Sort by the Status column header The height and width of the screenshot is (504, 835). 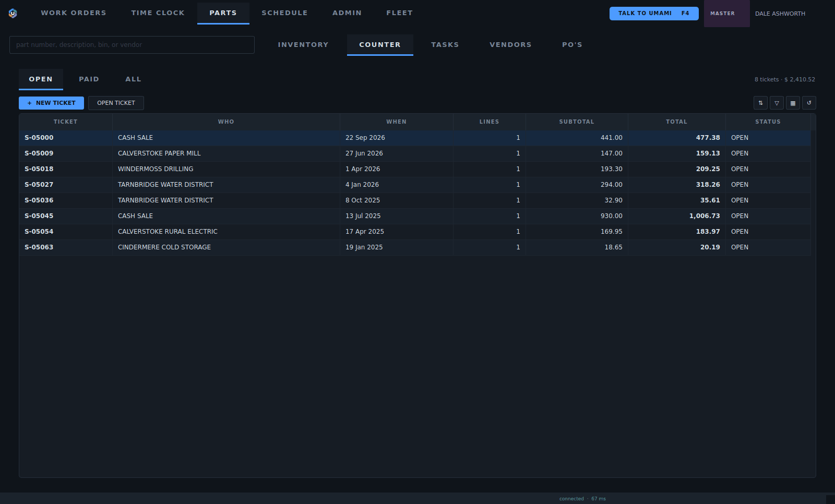point(768,122)
